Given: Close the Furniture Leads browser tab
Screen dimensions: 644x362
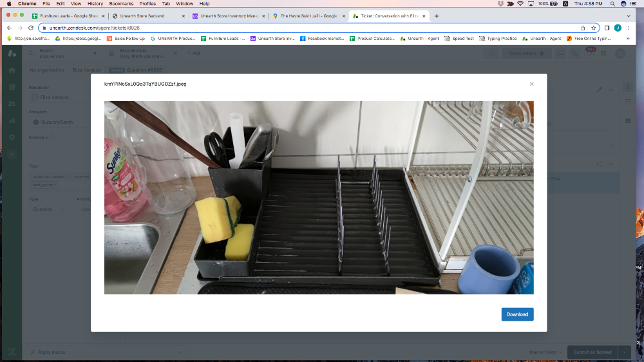Looking at the screenshot, I should (103, 16).
